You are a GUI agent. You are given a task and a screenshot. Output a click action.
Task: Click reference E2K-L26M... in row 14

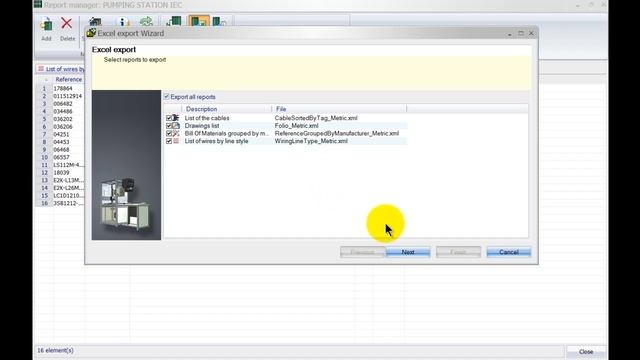point(68,188)
